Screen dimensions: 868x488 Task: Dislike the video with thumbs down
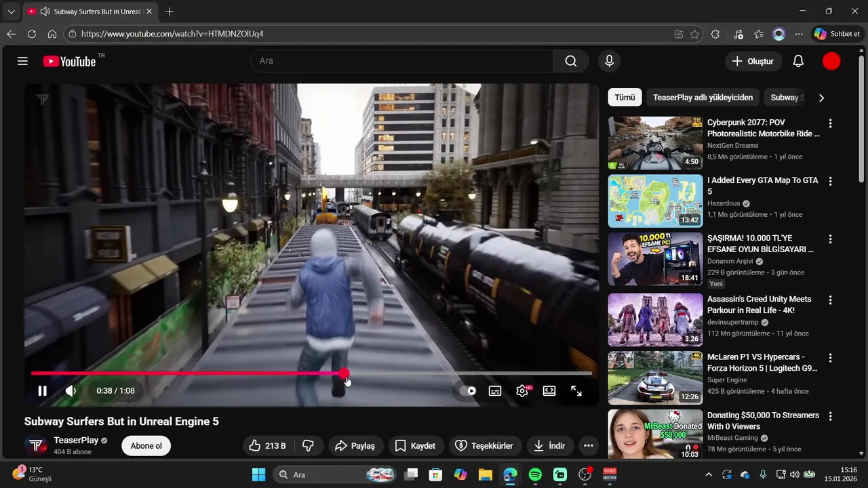point(309,445)
